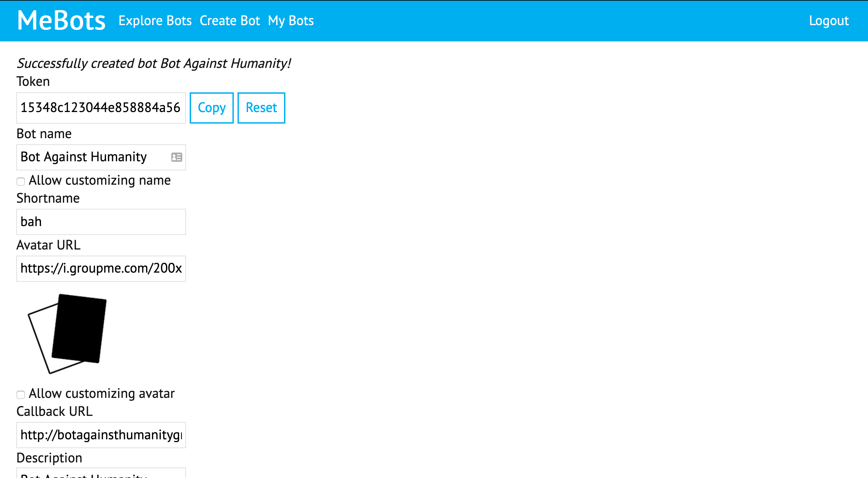Open the Explore Bots page

tap(155, 21)
